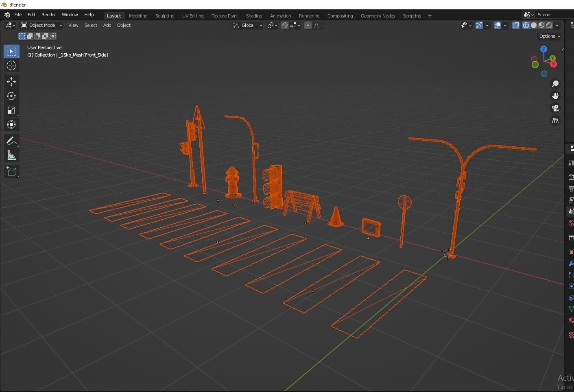Image resolution: width=574 pixels, height=392 pixels.
Task: Pick the Measure tool
Action: point(11,155)
